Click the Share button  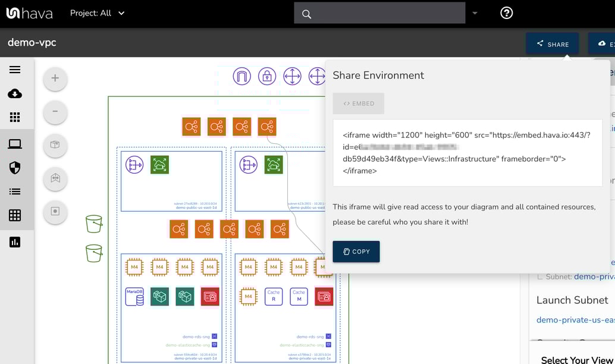[552, 44]
